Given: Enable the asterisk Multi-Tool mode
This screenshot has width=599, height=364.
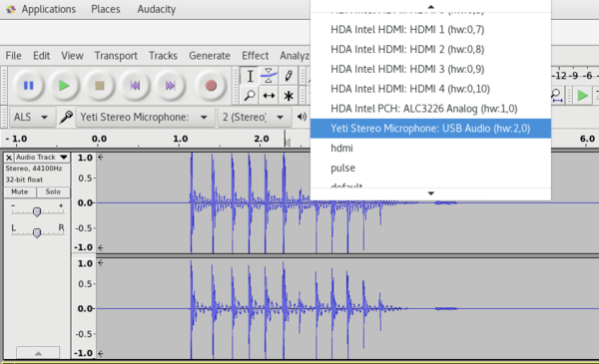Looking at the screenshot, I should coord(289,95).
